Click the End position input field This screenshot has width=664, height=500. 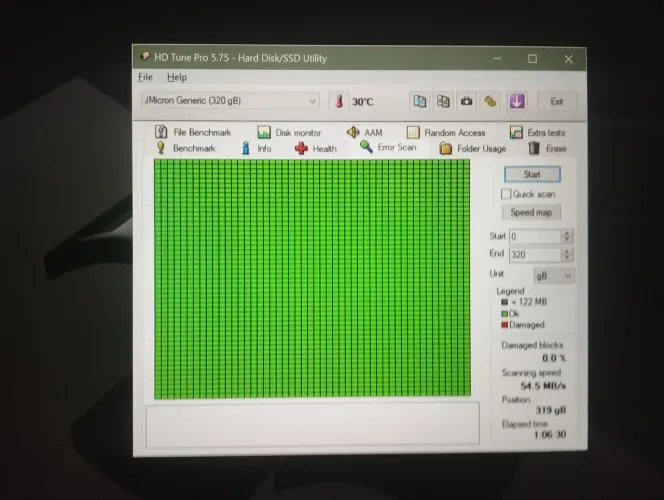click(535, 254)
